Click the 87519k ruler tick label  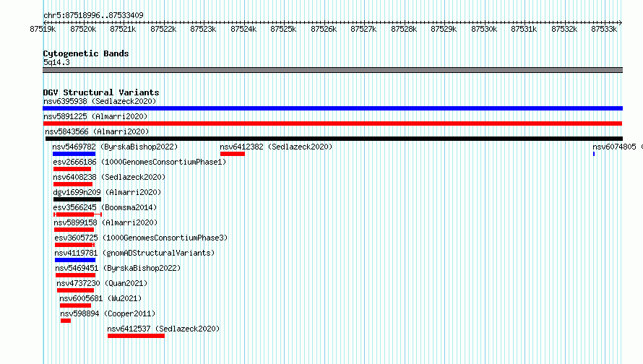(43, 29)
